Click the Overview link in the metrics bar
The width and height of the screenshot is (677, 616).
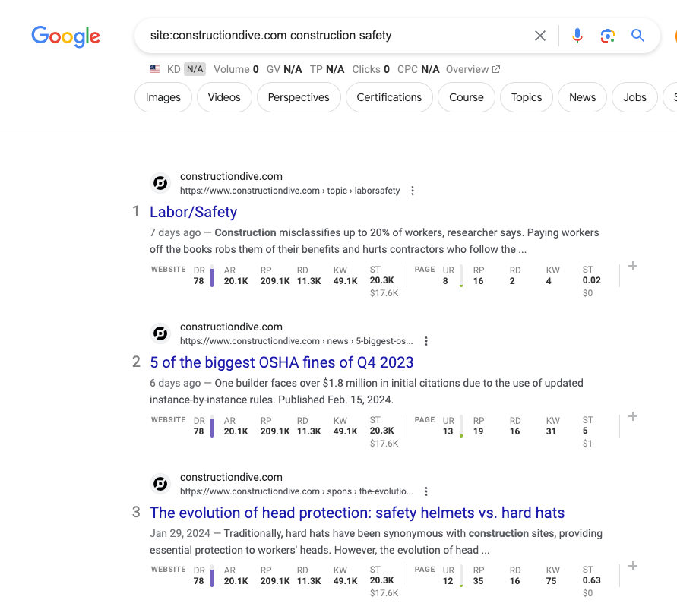point(473,68)
